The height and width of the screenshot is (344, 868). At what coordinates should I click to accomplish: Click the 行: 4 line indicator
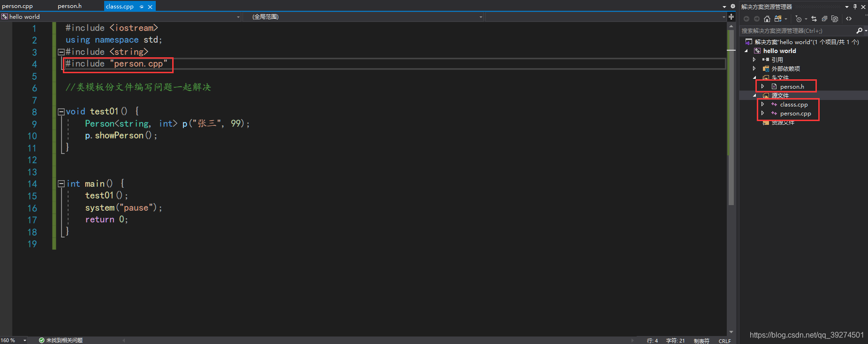pyautogui.click(x=652, y=341)
